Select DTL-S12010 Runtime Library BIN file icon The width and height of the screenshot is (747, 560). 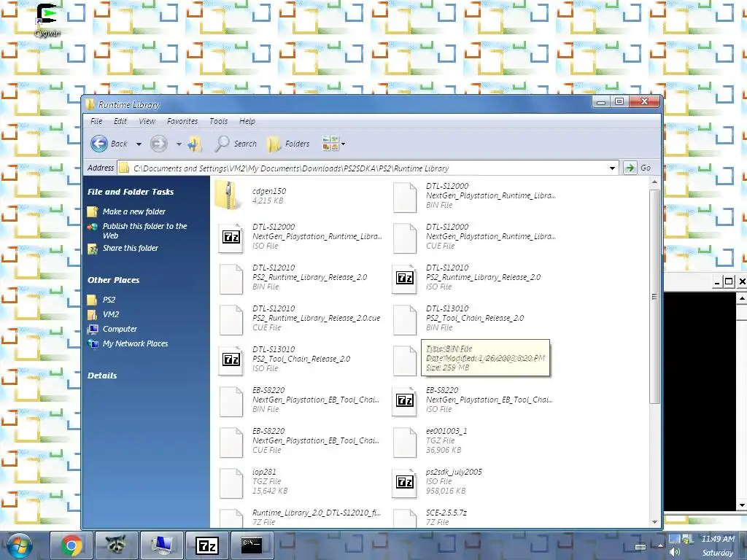point(231,278)
